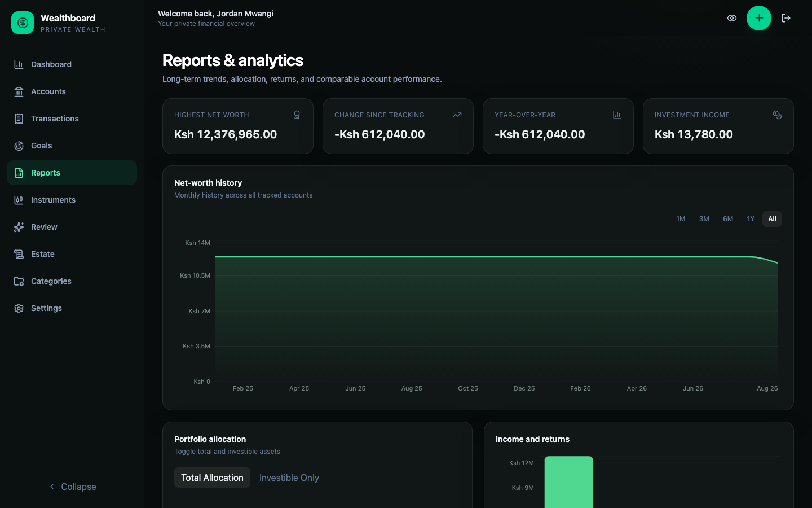
Task: Open the Dashboard sidebar icon
Action: click(19, 64)
